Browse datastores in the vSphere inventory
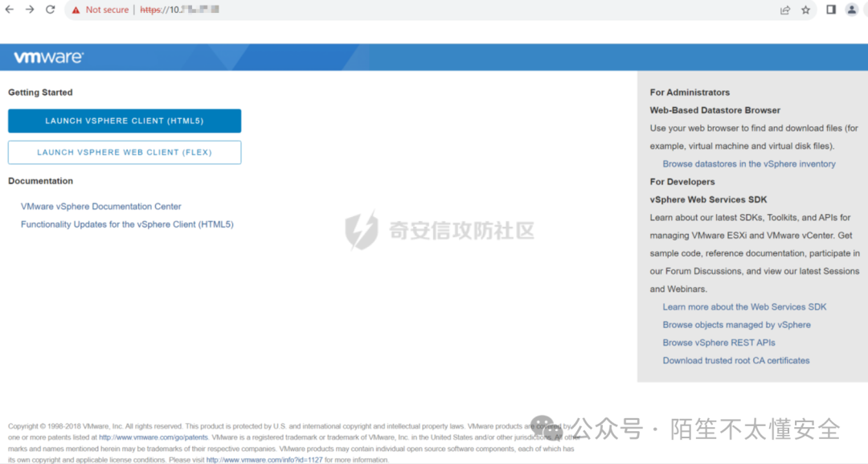868x464 pixels. [x=749, y=164]
